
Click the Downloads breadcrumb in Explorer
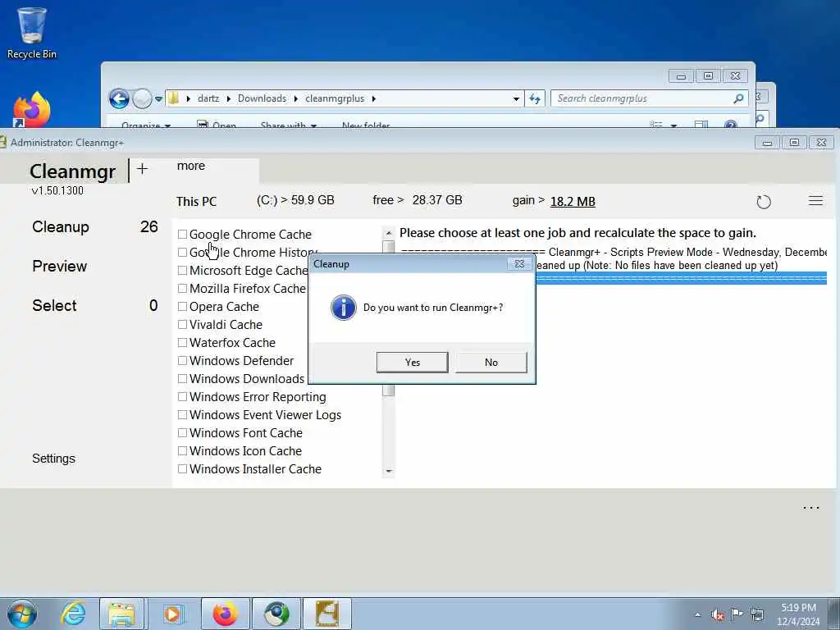[262, 98]
